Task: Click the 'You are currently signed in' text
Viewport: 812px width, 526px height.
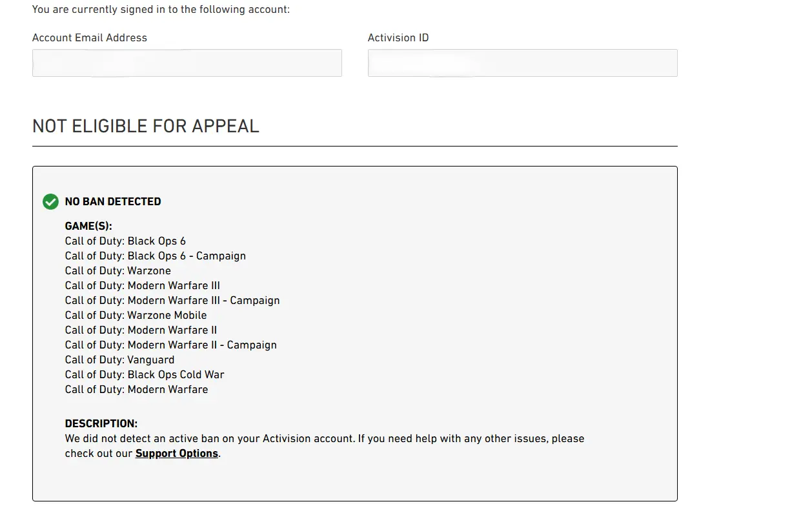Action: coord(161,10)
